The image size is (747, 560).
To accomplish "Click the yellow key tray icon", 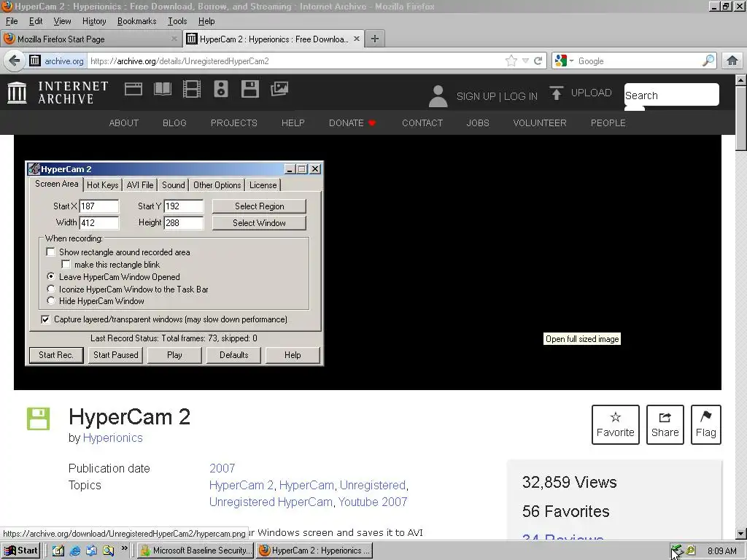I will [x=690, y=551].
